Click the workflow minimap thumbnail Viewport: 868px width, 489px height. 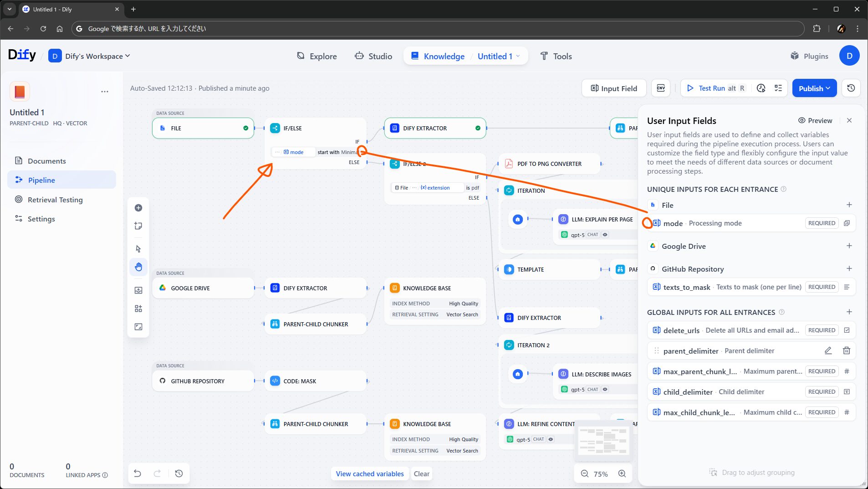[603, 440]
